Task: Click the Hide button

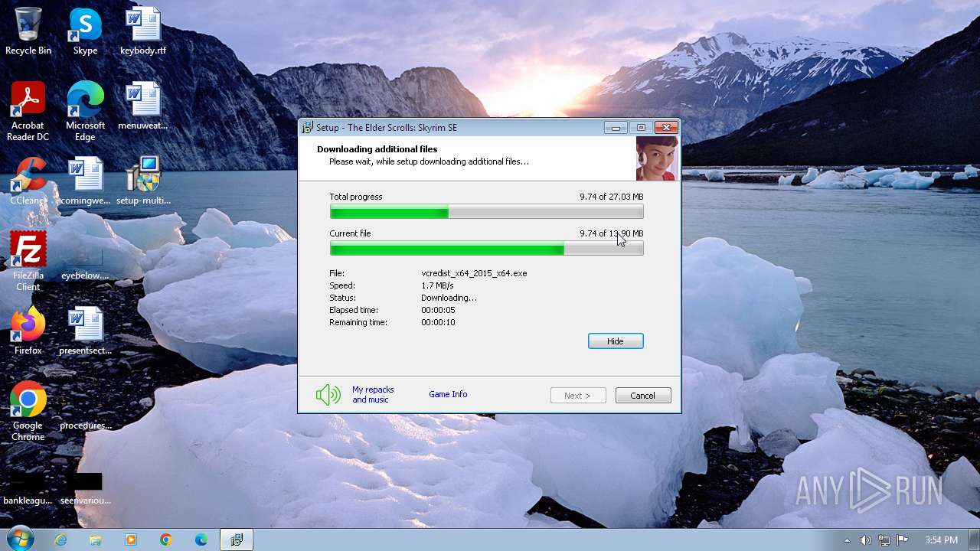Action: [616, 341]
